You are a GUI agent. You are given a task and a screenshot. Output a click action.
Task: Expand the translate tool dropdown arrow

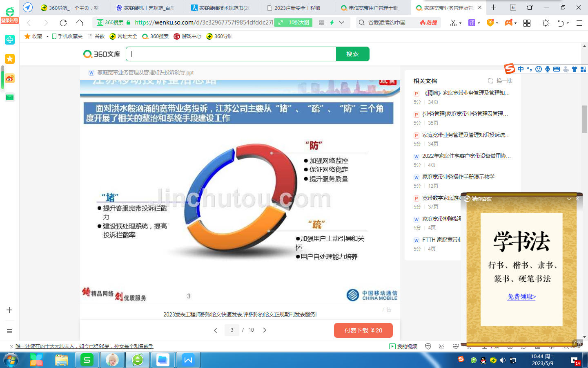tap(479, 23)
